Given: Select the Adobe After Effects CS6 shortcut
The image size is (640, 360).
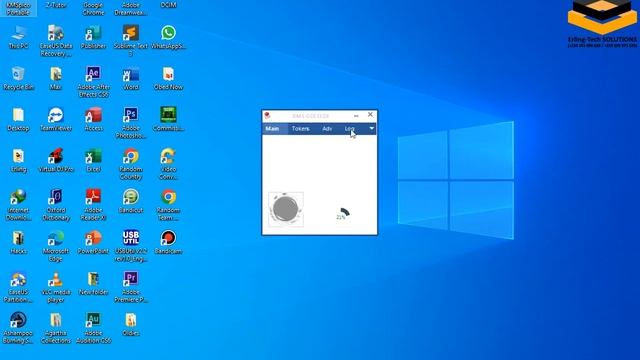Looking at the screenshot, I should [93, 82].
